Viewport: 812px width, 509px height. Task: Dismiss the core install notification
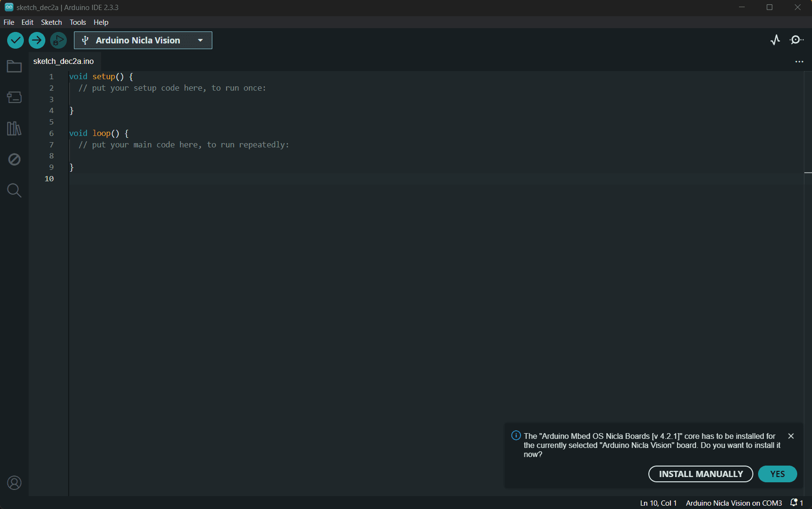coord(791,436)
